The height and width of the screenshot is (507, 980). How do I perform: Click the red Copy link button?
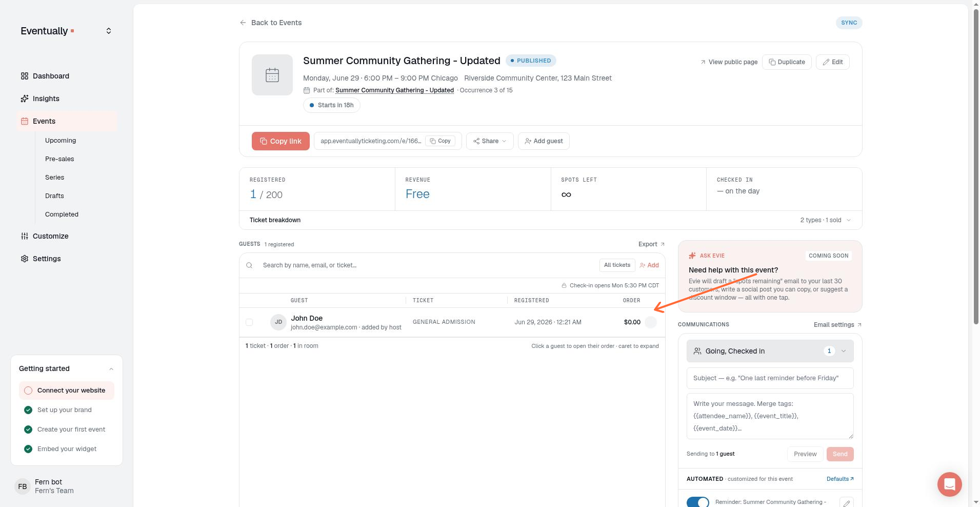pyautogui.click(x=281, y=141)
